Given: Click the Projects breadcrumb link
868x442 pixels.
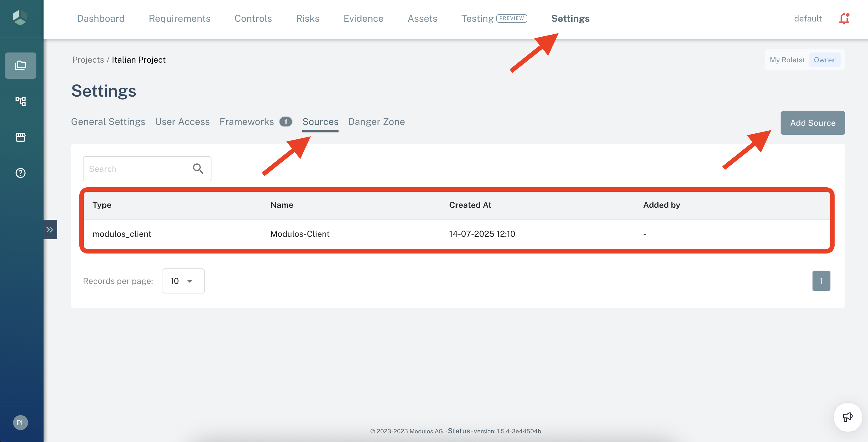Looking at the screenshot, I should (x=88, y=60).
